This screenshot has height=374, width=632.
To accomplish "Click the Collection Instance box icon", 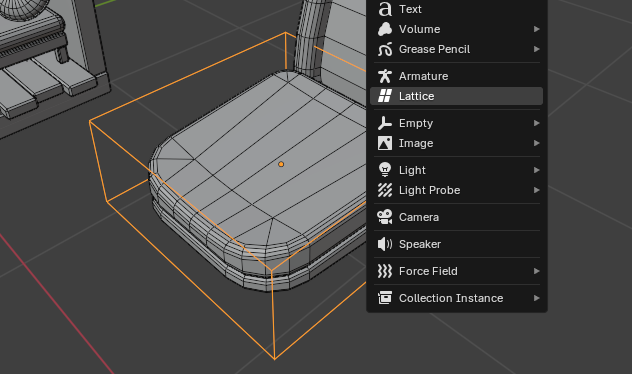I will 385,298.
